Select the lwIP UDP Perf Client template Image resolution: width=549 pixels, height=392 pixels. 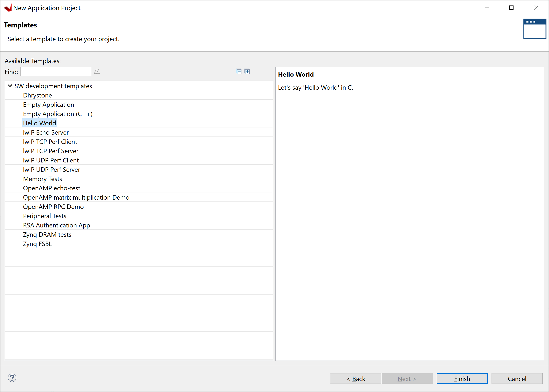point(51,160)
